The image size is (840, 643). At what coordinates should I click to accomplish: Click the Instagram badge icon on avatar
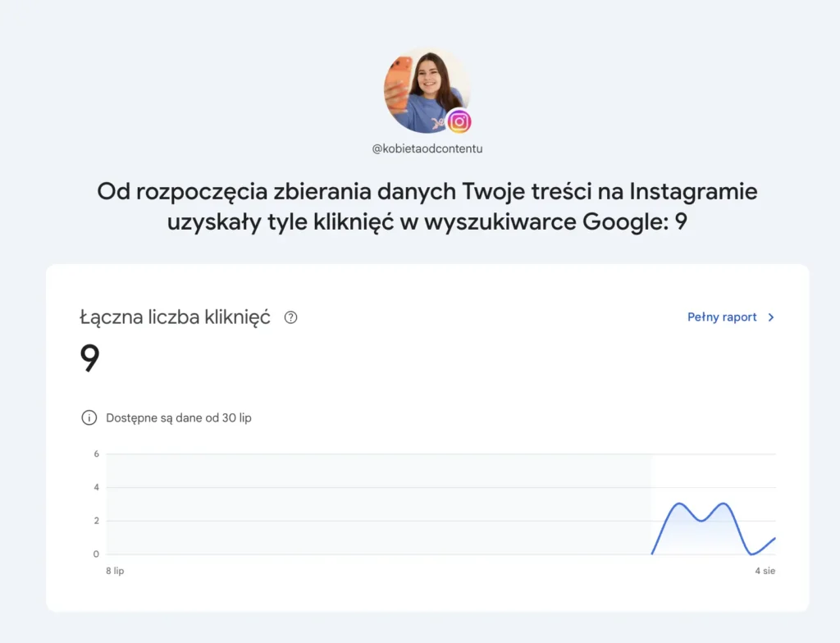tap(459, 121)
